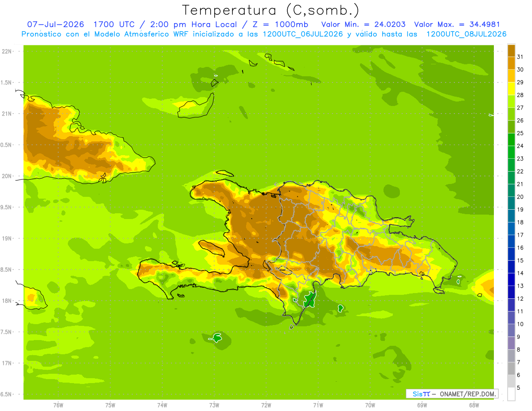Screen dimensions: 532x411
Task: Click the legend value '27'
Action: pyautogui.click(x=520, y=108)
